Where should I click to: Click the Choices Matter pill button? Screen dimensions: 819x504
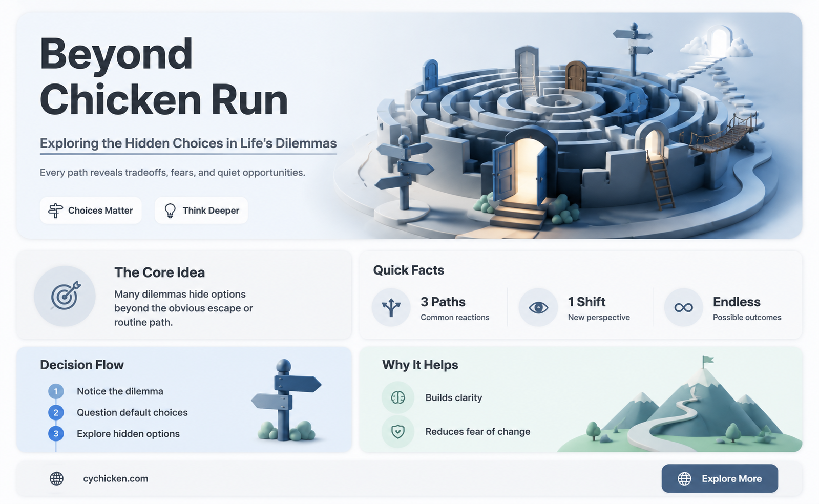coord(91,211)
